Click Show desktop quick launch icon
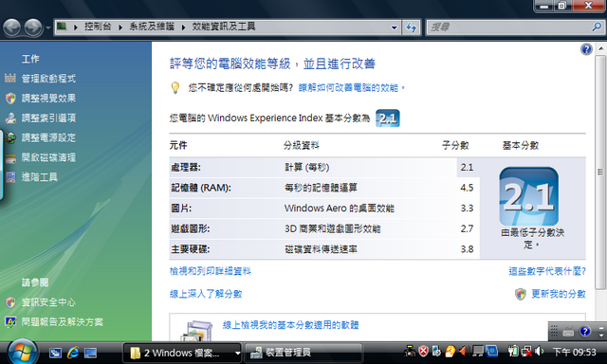This screenshot has height=364, width=607. (x=91, y=353)
